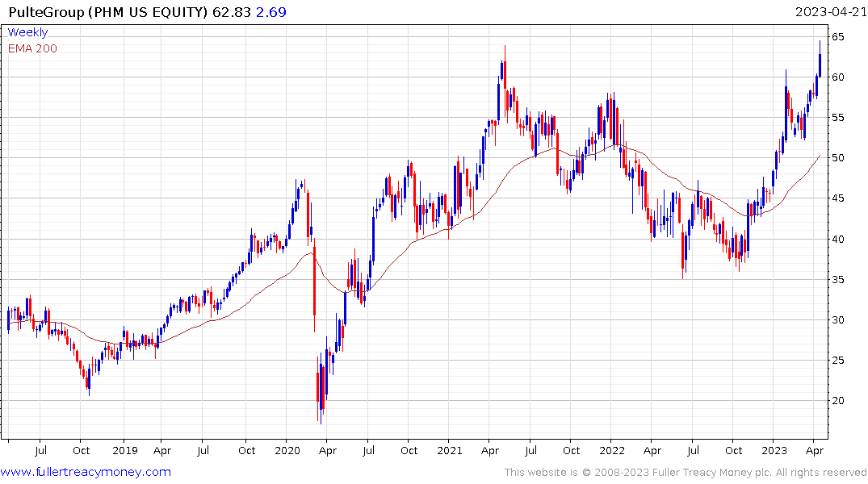Click the 40 price axis label
868x484 pixels.
click(837, 240)
